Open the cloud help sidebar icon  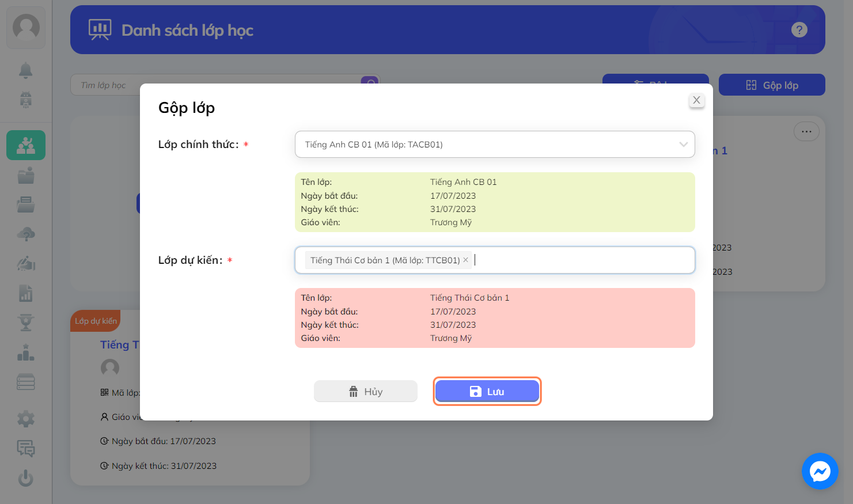(x=26, y=234)
